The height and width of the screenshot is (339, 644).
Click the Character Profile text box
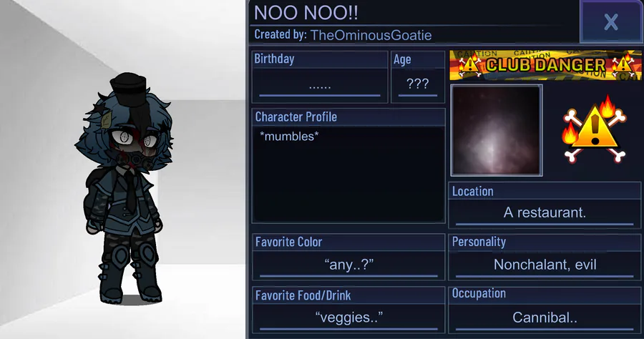click(x=348, y=175)
